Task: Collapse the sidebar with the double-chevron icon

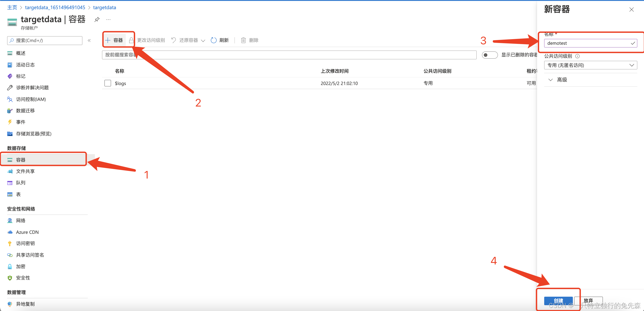Action: click(89, 40)
